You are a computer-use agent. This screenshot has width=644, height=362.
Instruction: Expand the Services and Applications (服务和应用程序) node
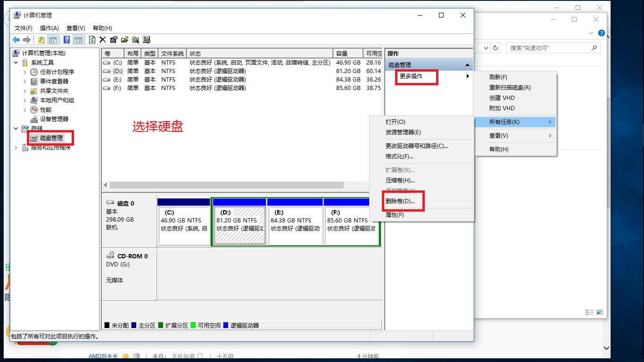[16, 148]
